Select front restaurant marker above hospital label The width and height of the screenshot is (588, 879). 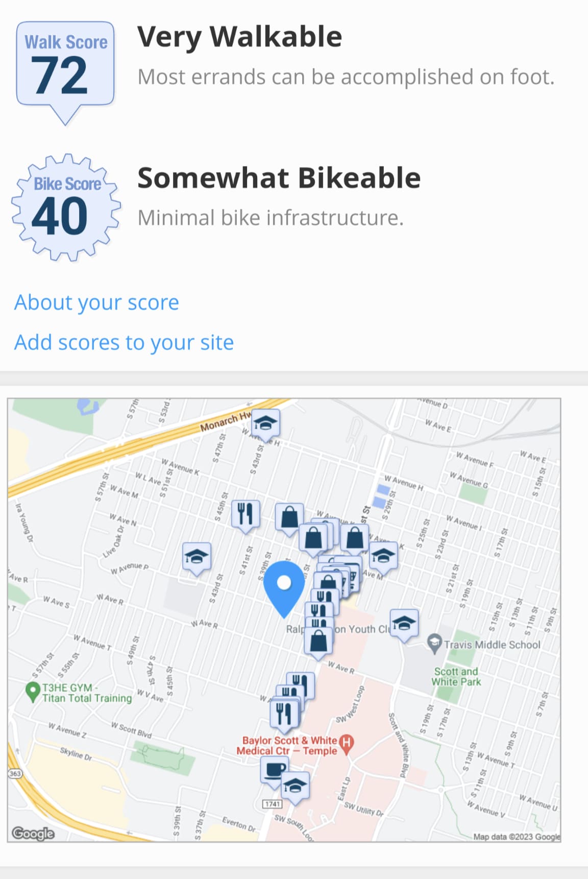pyautogui.click(x=284, y=714)
